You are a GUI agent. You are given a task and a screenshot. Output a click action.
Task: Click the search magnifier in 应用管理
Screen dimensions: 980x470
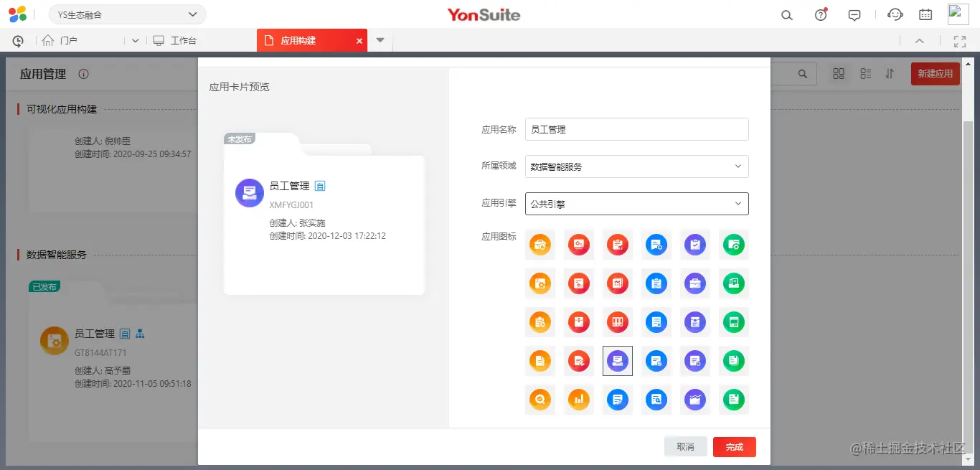coord(804,73)
